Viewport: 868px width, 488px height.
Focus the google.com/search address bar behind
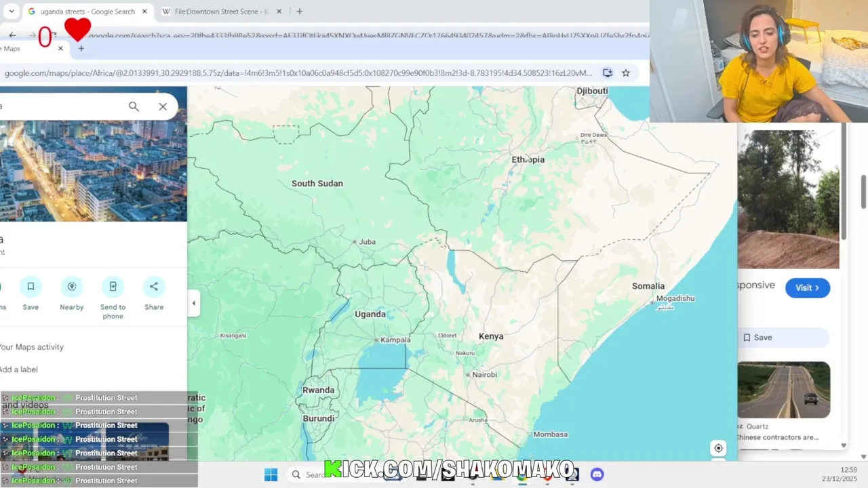tap(368, 35)
